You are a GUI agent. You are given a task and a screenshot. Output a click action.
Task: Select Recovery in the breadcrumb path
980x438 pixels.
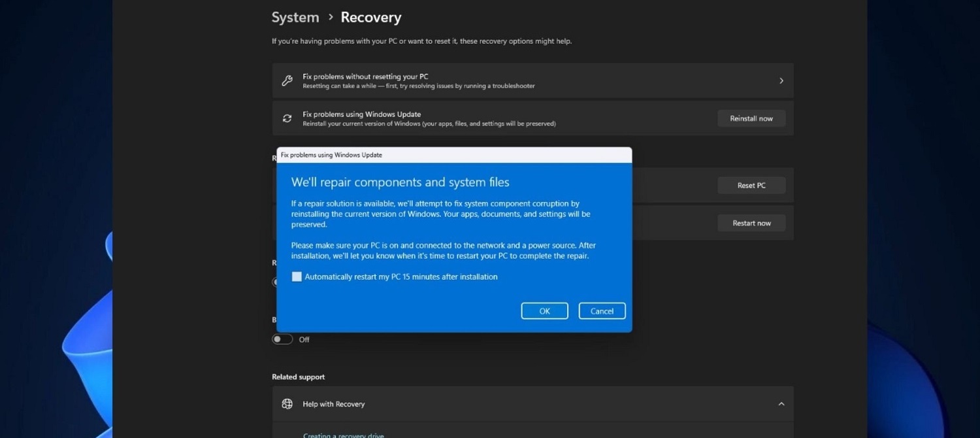(x=370, y=17)
